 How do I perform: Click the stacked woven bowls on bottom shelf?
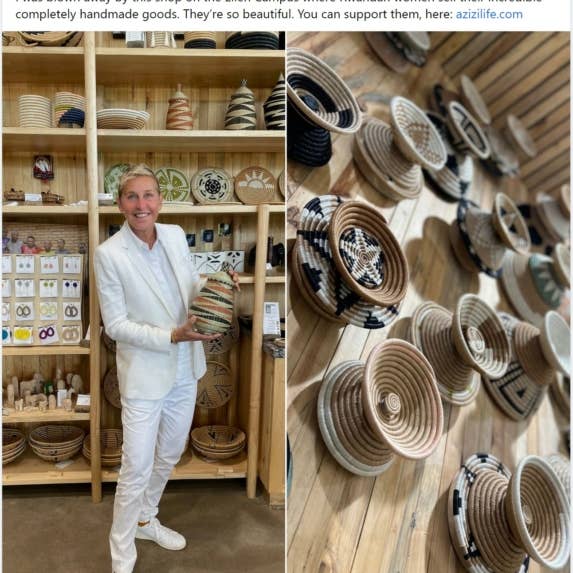click(x=56, y=442)
